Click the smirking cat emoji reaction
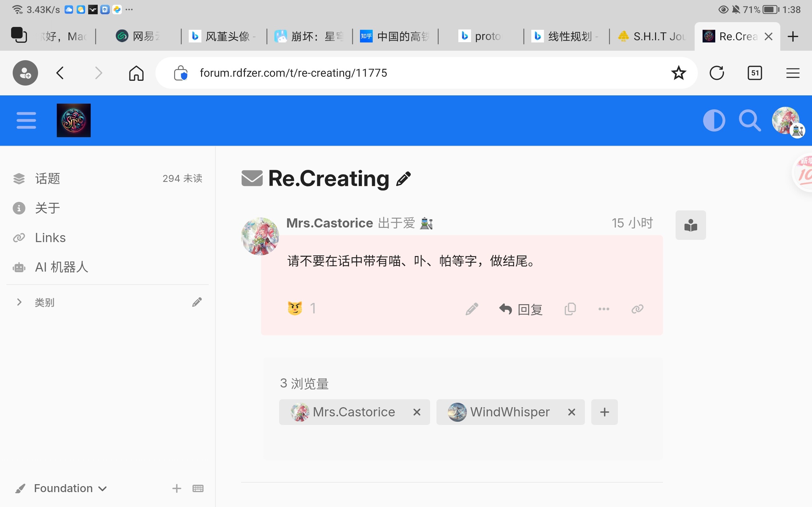 [x=295, y=309]
